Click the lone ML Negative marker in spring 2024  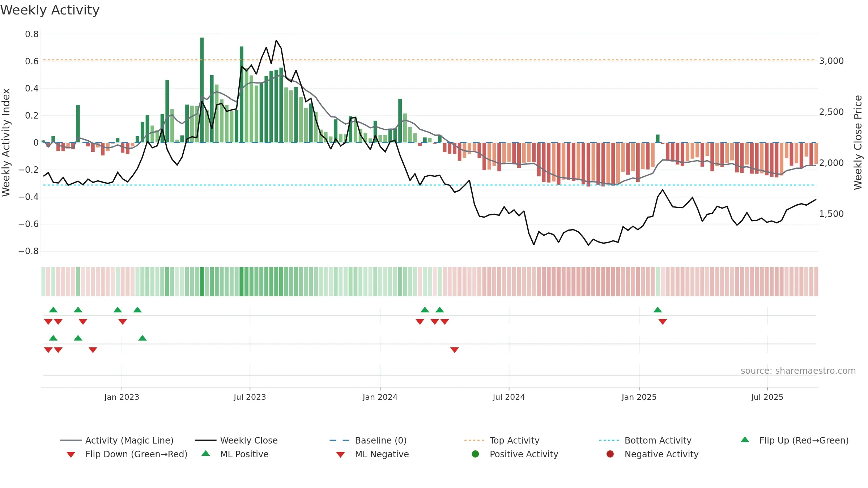[455, 350]
